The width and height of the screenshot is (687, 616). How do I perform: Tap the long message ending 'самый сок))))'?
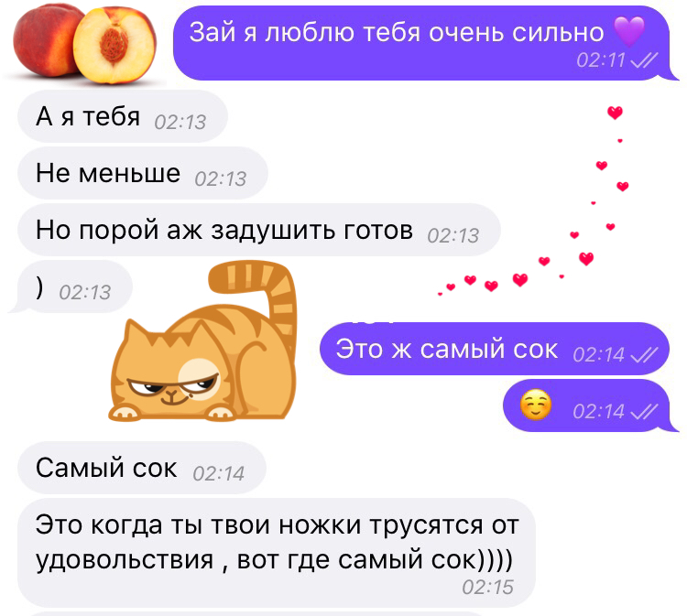point(277,553)
